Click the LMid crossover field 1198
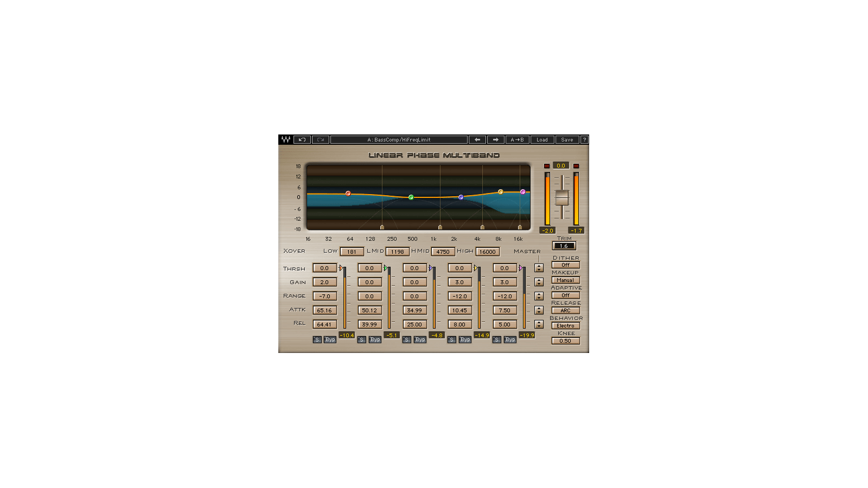 pos(398,252)
